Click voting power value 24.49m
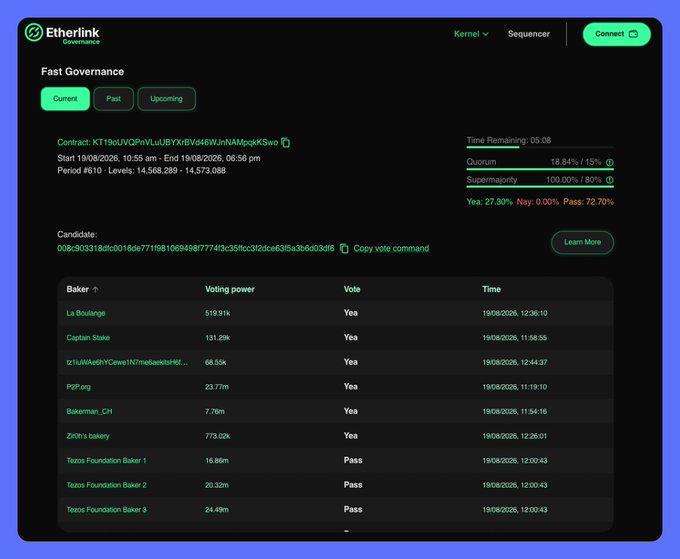This screenshot has width=680, height=559. pyautogui.click(x=217, y=510)
